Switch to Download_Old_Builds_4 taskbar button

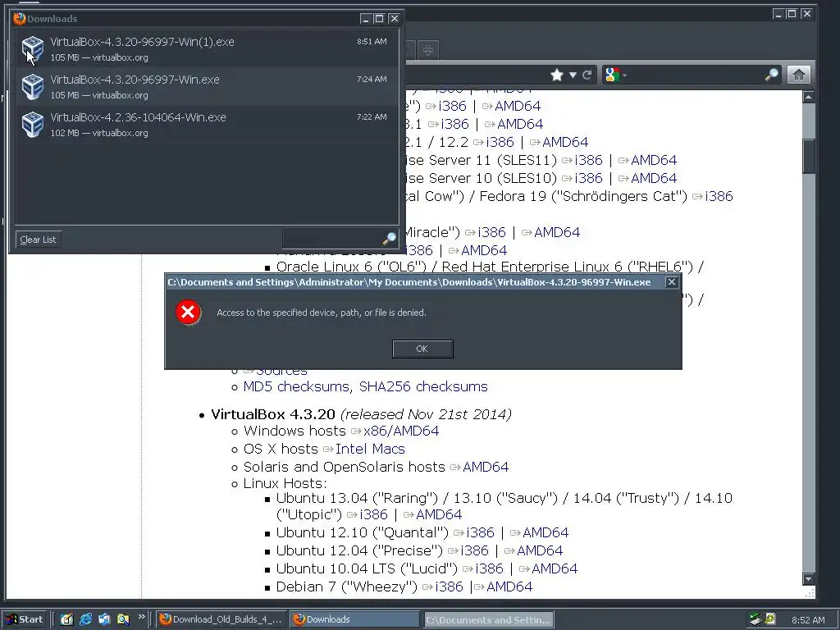(221, 619)
